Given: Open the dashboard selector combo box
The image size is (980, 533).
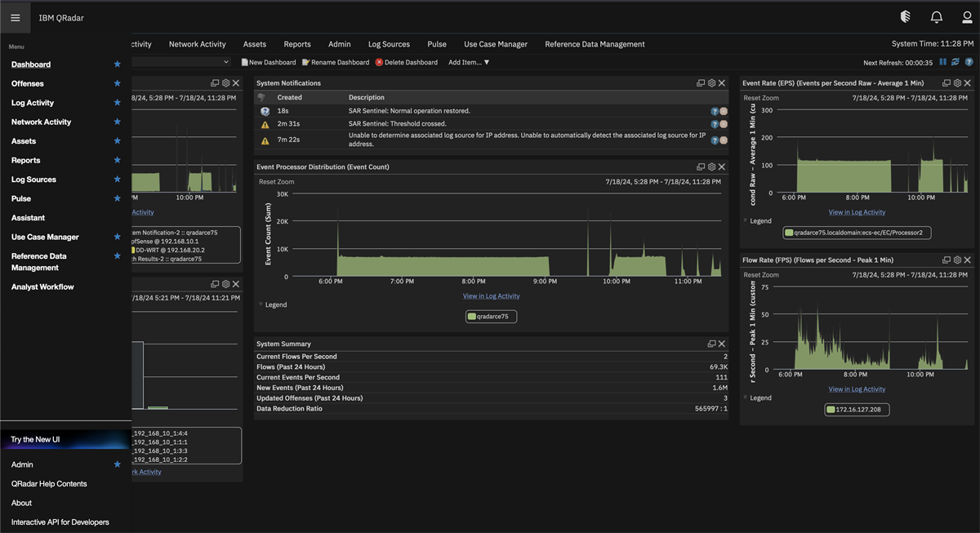Looking at the screenshot, I should coord(181,62).
